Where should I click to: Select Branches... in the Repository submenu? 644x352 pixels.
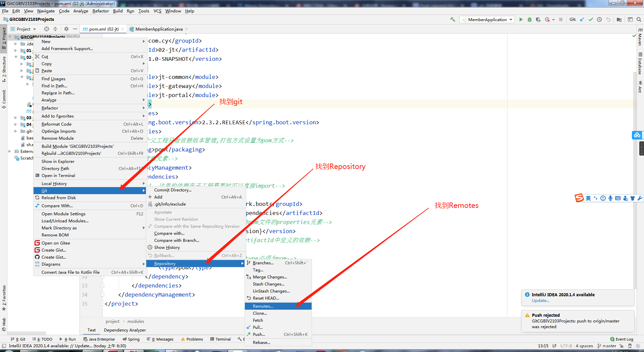coord(278,263)
